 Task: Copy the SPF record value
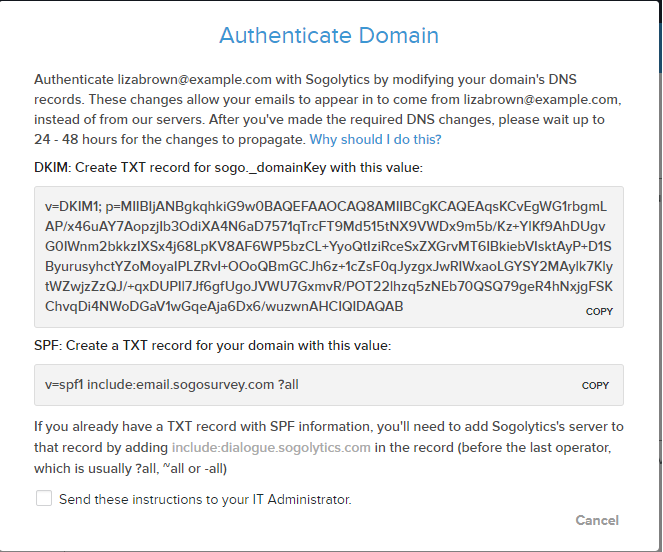tap(595, 385)
